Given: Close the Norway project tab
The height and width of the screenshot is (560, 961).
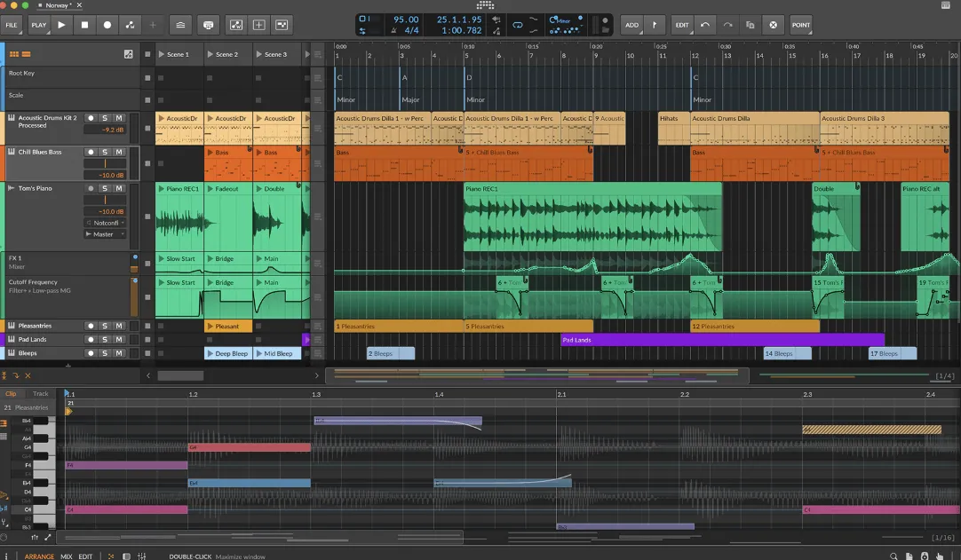Looking at the screenshot, I should 79,5.
